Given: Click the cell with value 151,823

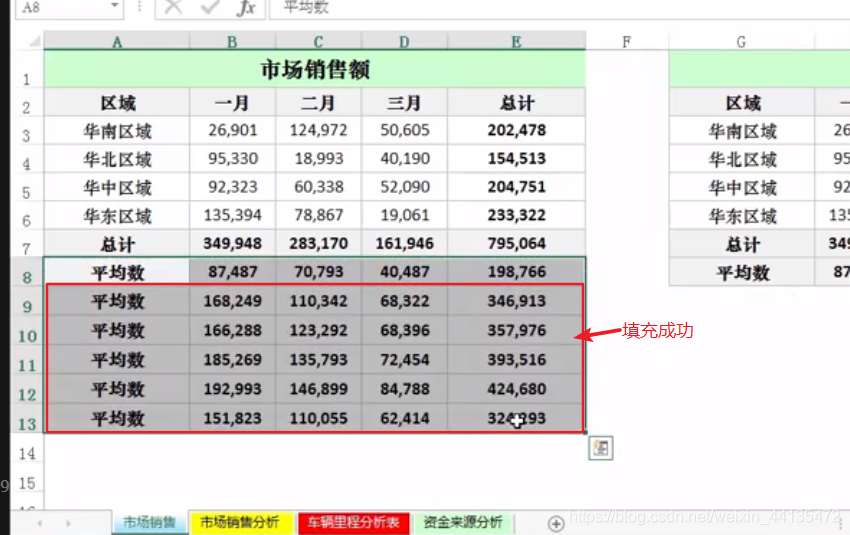Looking at the screenshot, I should (233, 418).
